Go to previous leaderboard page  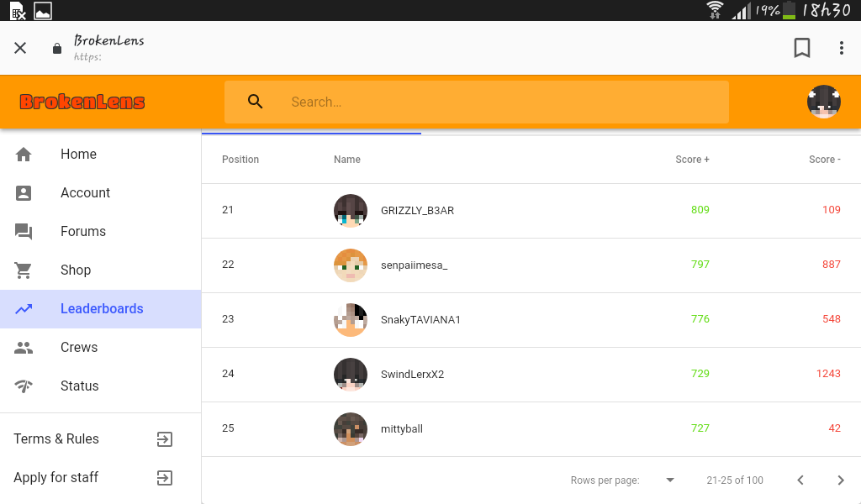pyautogui.click(x=800, y=480)
